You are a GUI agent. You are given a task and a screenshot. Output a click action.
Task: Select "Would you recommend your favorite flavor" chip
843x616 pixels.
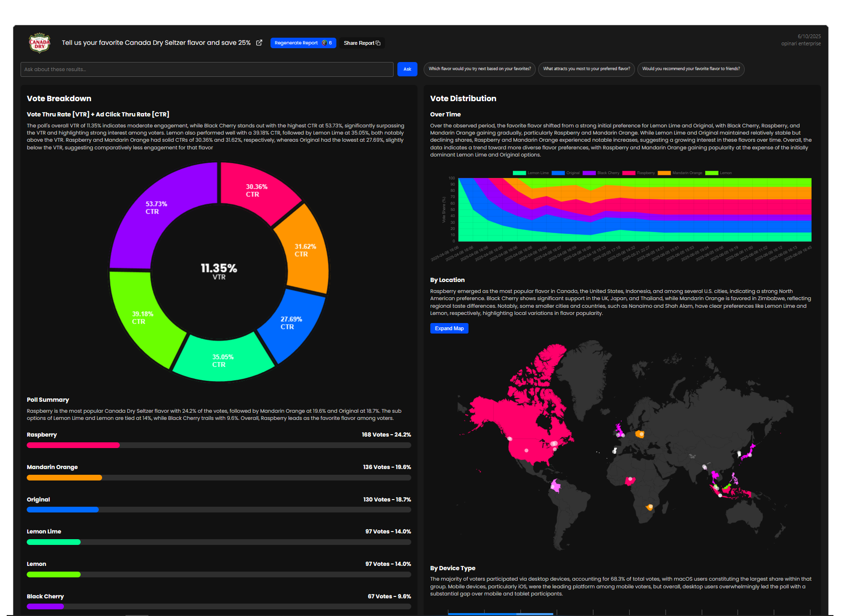coord(691,69)
